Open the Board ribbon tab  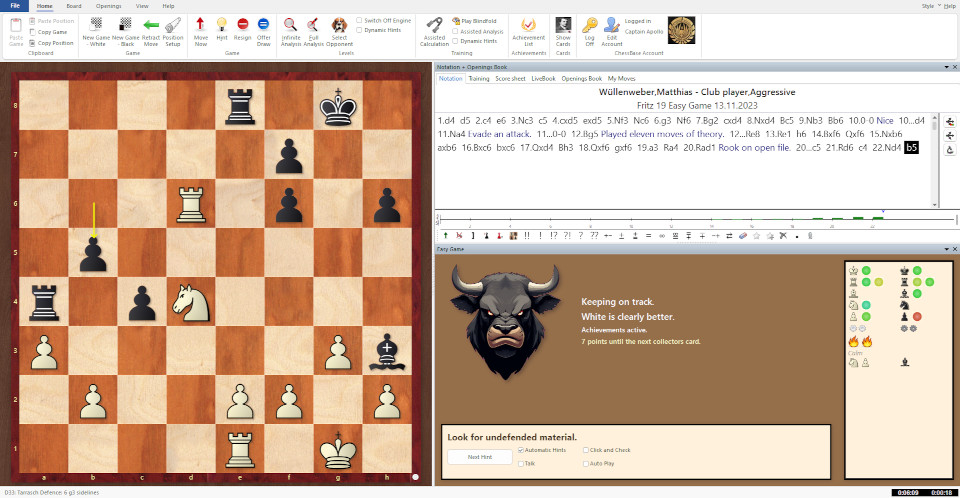[x=74, y=6]
